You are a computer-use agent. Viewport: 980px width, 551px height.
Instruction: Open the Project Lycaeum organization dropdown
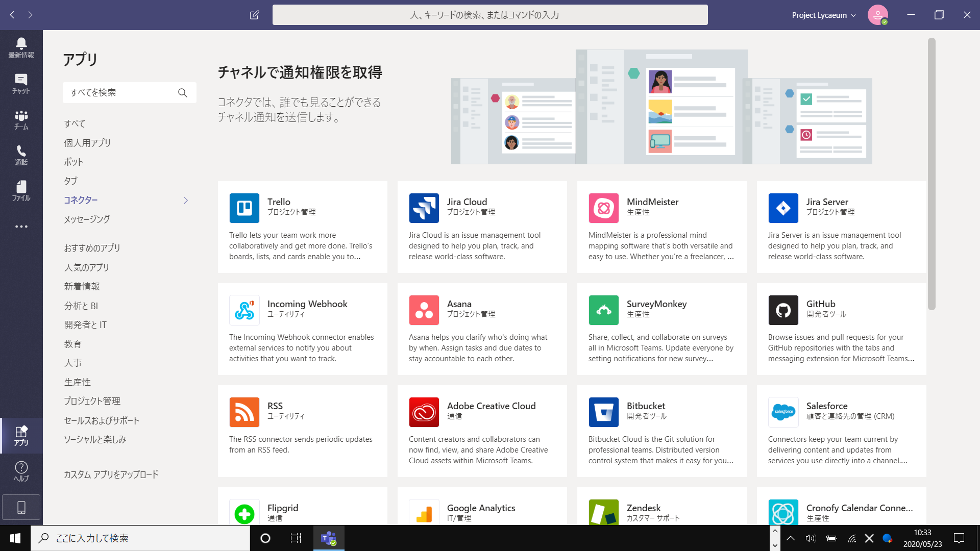pos(823,15)
